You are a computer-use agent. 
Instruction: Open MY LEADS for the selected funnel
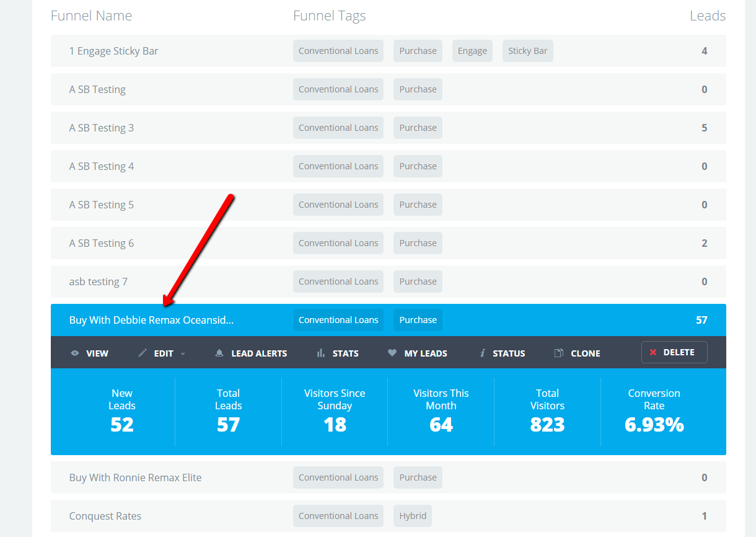417,353
